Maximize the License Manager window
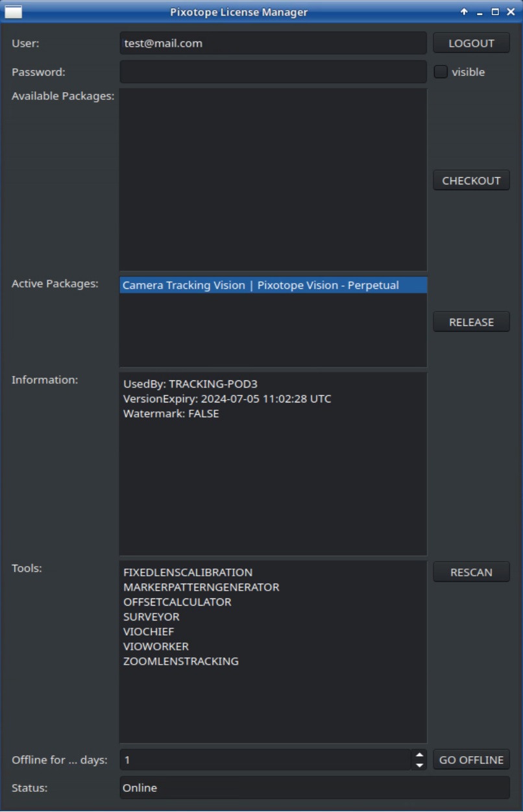 tap(495, 12)
